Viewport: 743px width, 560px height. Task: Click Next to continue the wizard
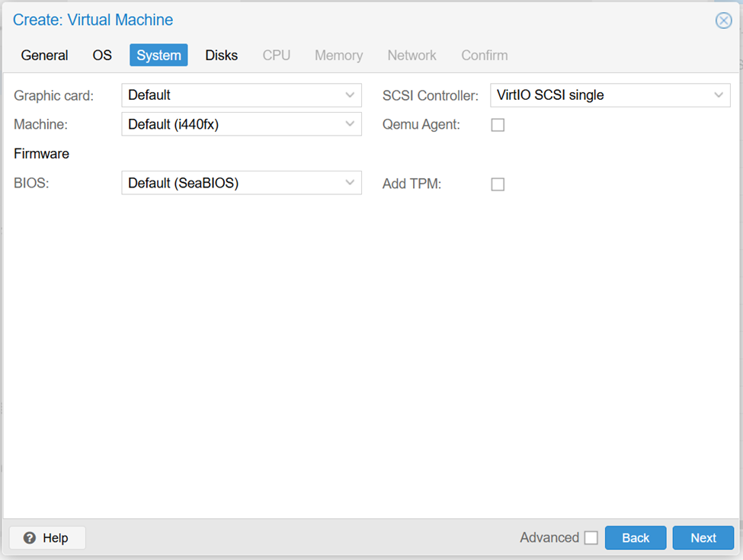[x=703, y=538]
